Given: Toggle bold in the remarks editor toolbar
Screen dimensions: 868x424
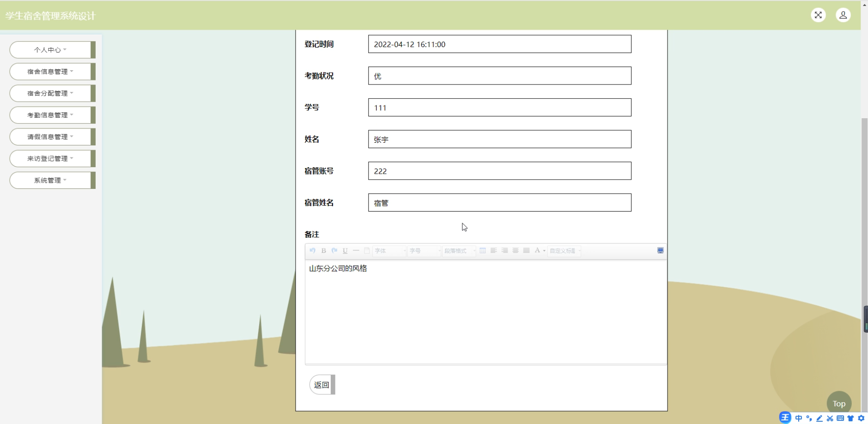Looking at the screenshot, I should [x=324, y=250].
